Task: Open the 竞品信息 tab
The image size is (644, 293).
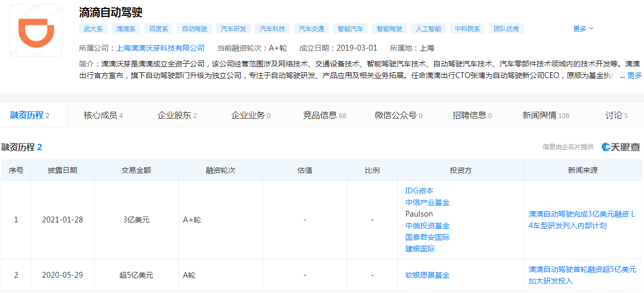Action: tap(325, 115)
